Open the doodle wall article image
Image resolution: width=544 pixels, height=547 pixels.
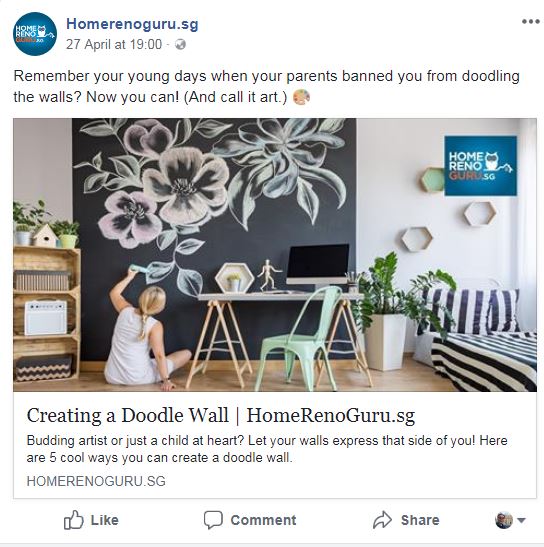(275, 255)
